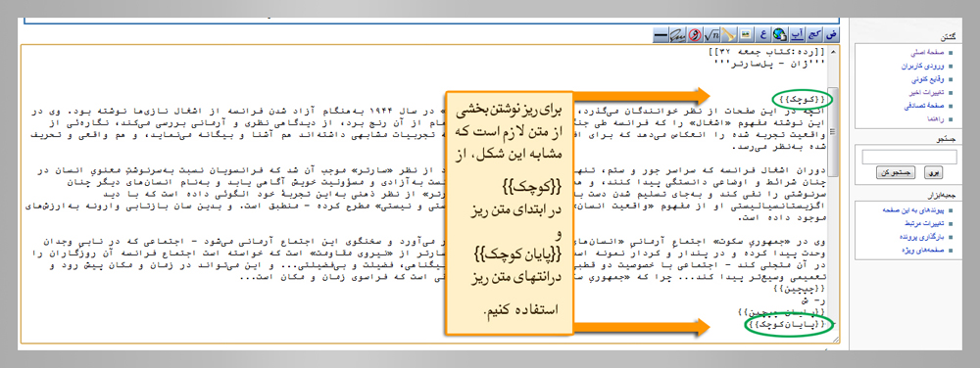
Task: Insert media file link with trumpet icon
Action: click(x=729, y=34)
